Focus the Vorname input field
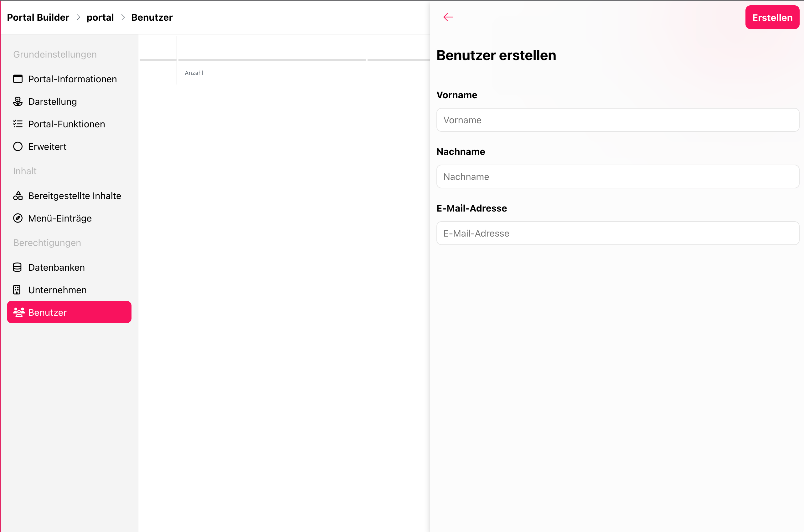Image resolution: width=804 pixels, height=532 pixels. [618, 120]
